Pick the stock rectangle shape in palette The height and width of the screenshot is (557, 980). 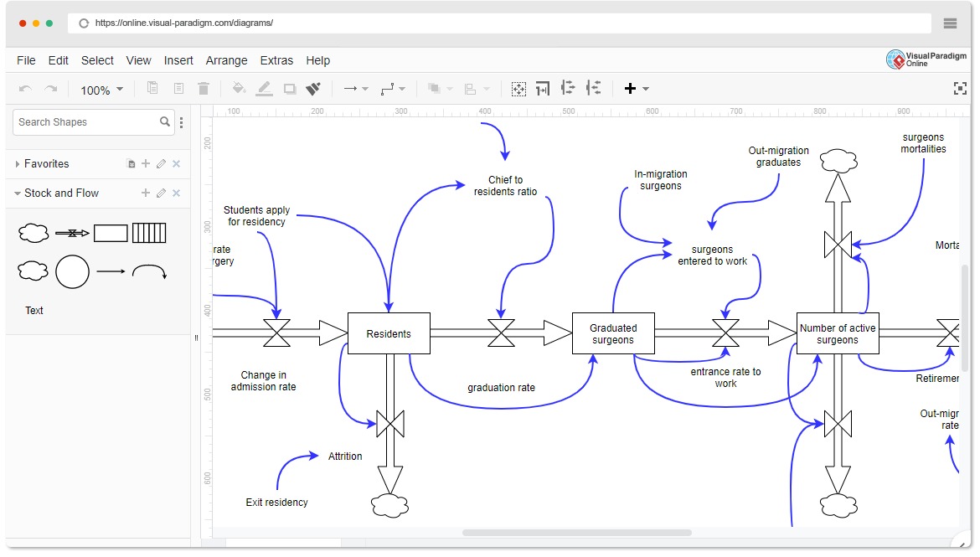click(x=111, y=233)
